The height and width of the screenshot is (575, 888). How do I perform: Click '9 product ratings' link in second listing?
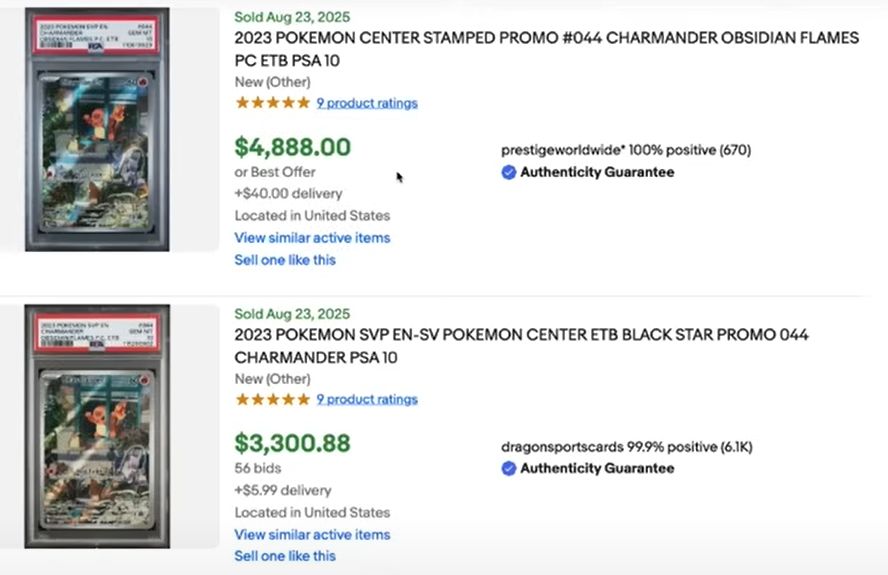click(x=367, y=399)
